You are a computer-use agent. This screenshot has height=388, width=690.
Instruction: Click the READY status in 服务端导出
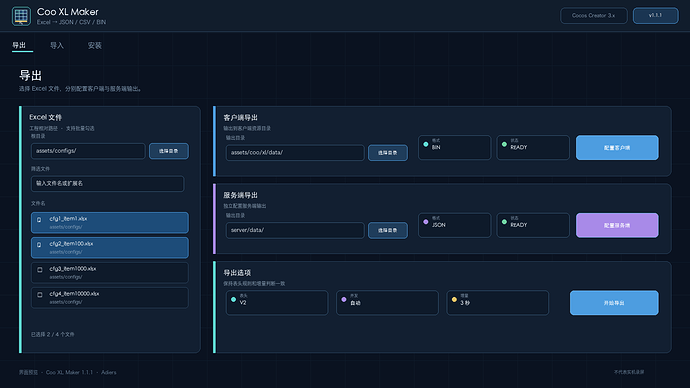coord(533,225)
